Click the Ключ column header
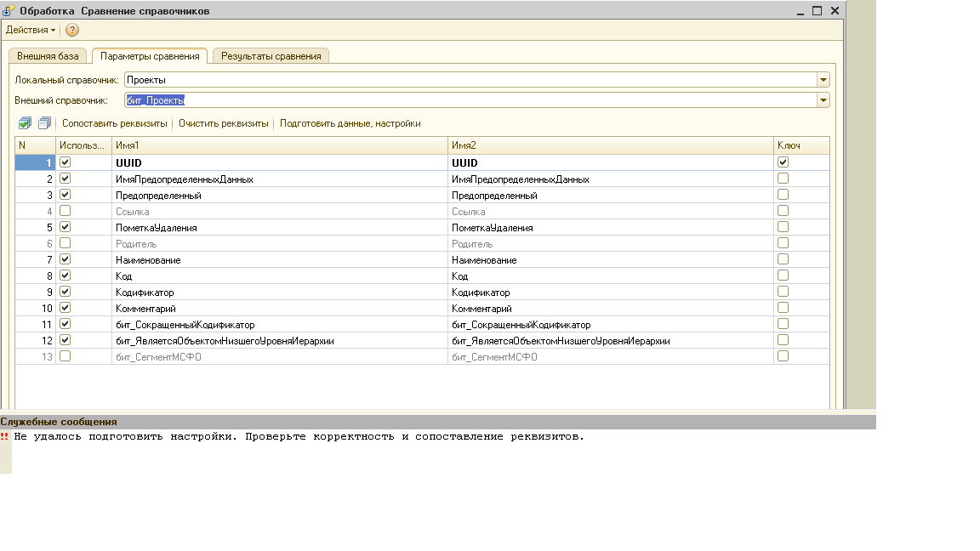980x551 pixels. pyautogui.click(x=802, y=145)
